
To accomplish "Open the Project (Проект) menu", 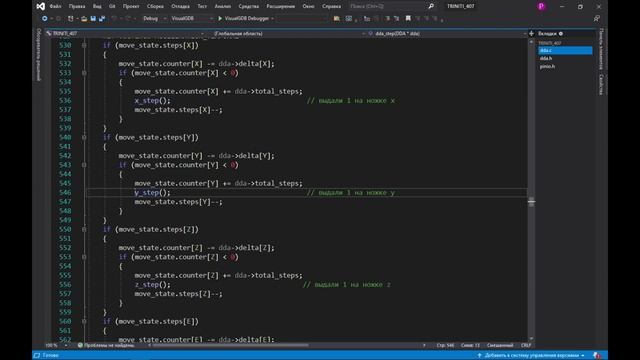I will pyautogui.click(x=131, y=6).
